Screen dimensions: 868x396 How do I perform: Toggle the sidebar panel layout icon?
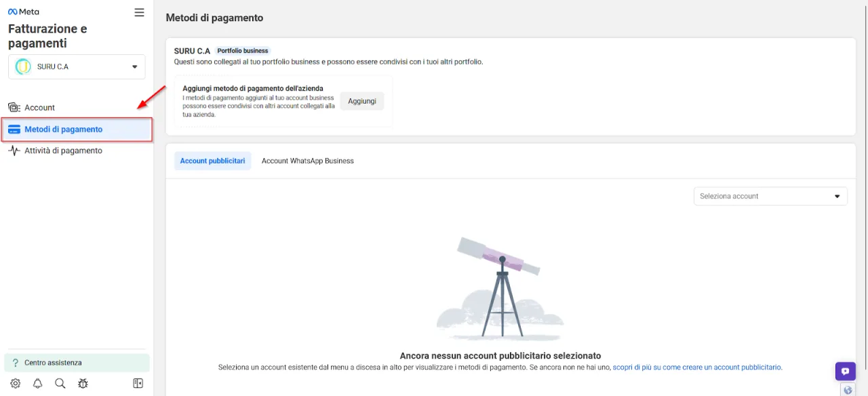[138, 383]
